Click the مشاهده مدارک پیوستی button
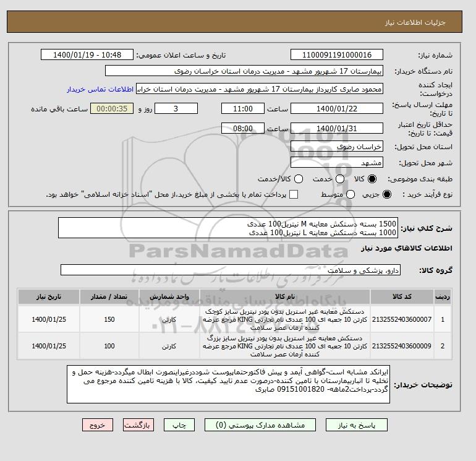Viewport: 476px width, 461px height. (x=260, y=425)
